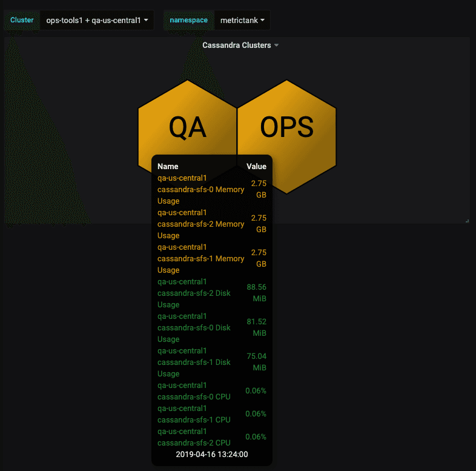The image size is (476, 471).
Task: Select cassandra-sfs-2 Disk Usage row
Action: coord(212,293)
